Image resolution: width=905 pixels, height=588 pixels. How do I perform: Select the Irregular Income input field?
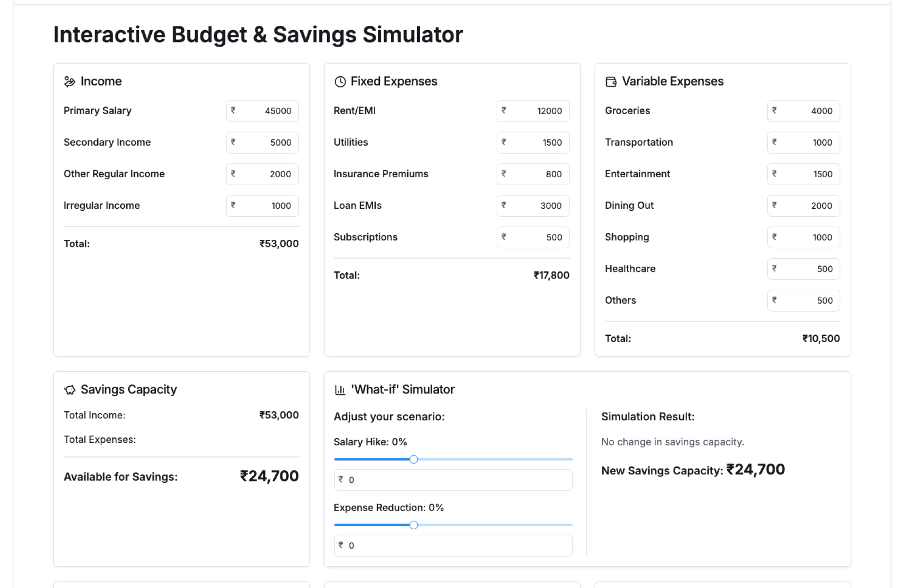pos(268,205)
